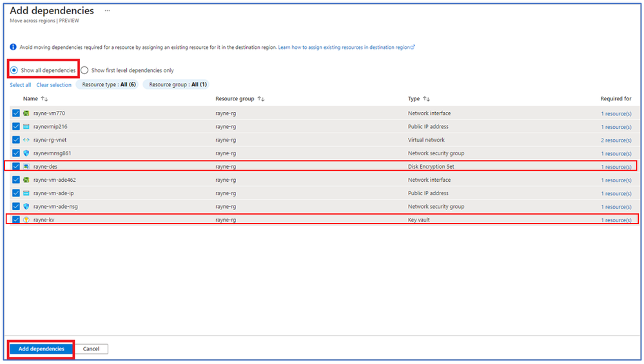The width and height of the screenshot is (644, 364).
Task: Open the ellipsis menu beside Add dependencies title
Action: 107,11
